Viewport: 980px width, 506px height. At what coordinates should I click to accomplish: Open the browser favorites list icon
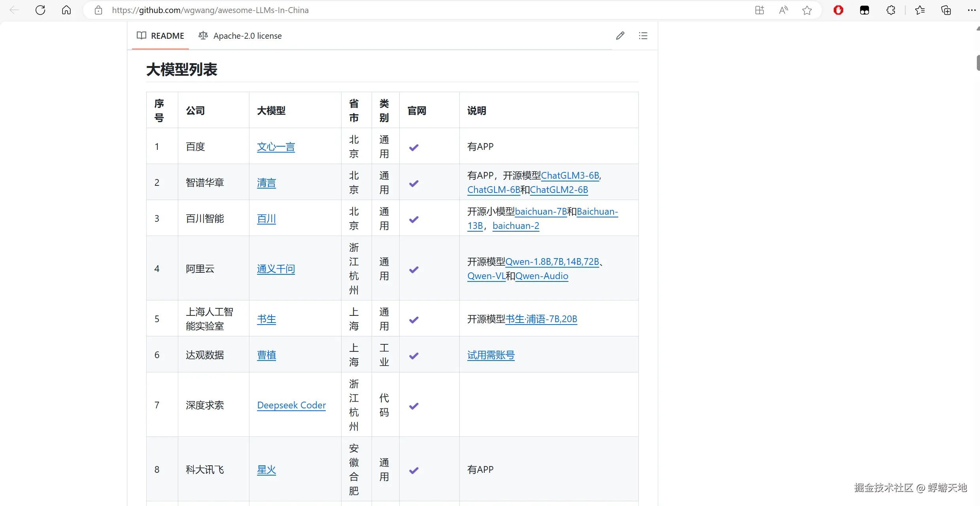tap(920, 10)
